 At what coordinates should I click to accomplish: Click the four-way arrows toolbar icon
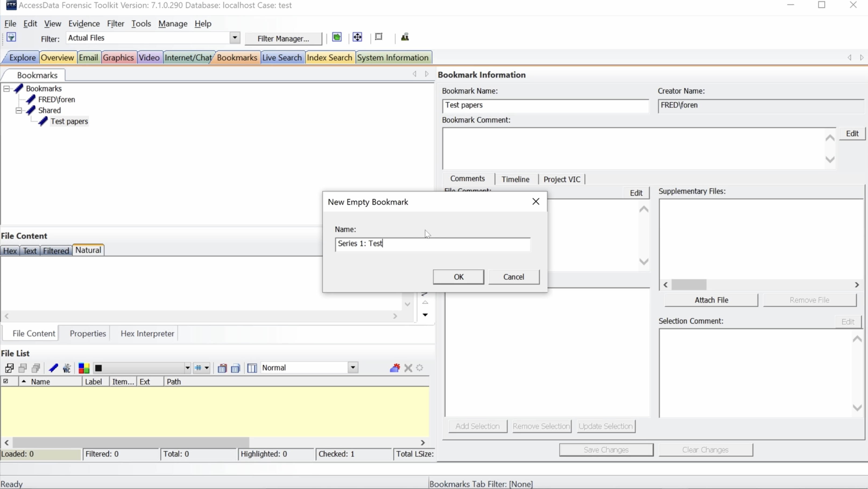point(358,37)
